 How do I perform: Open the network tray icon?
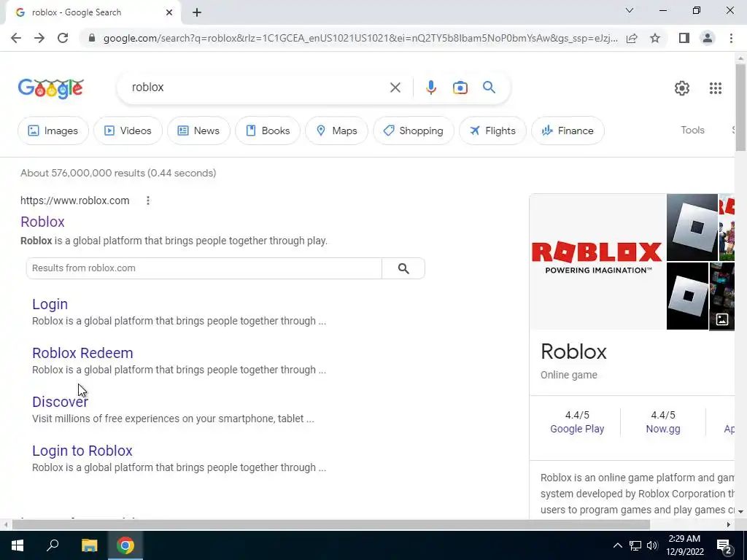635,545
